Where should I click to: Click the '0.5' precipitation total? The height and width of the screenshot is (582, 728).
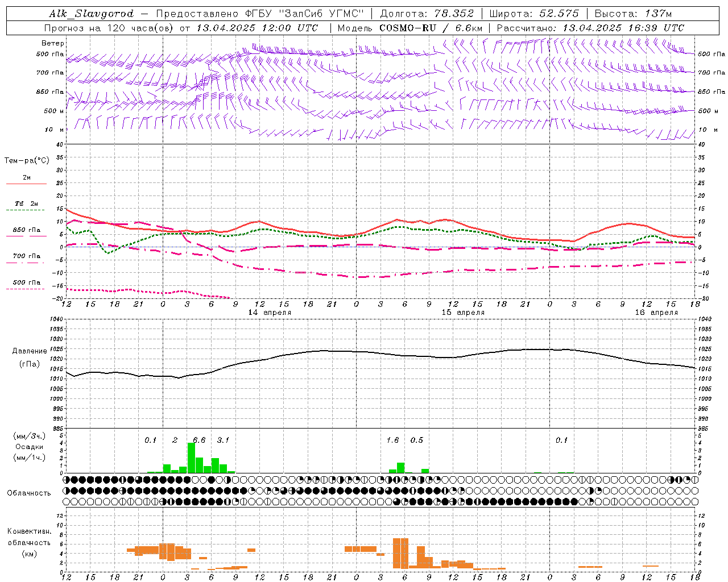click(x=417, y=440)
